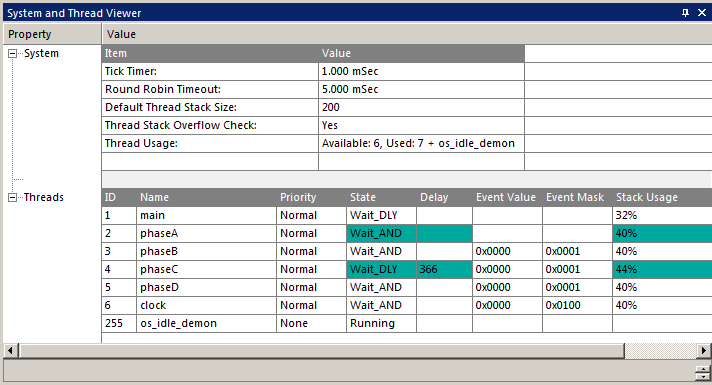Click the 44% stack usage of phaseC

(x=662, y=269)
